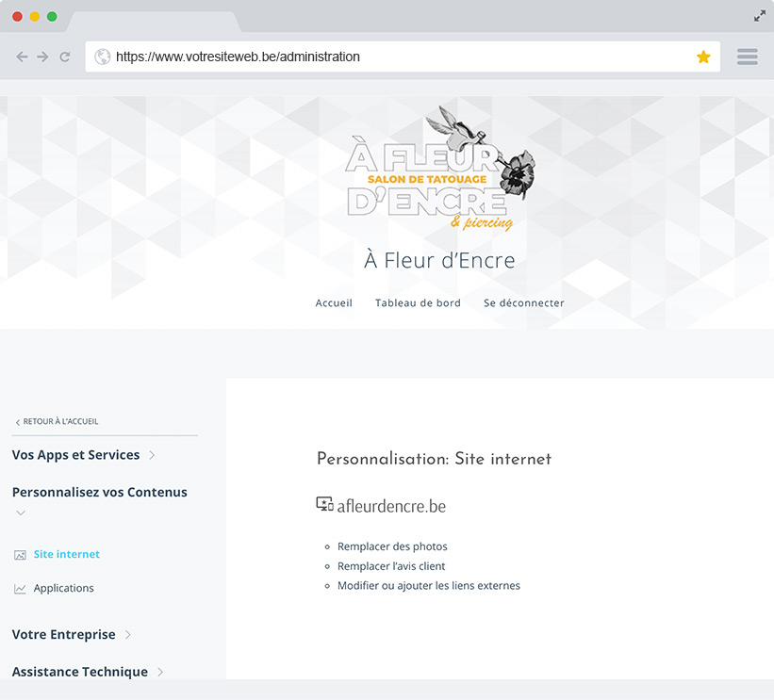Go to Accueil in navigation

point(334,303)
